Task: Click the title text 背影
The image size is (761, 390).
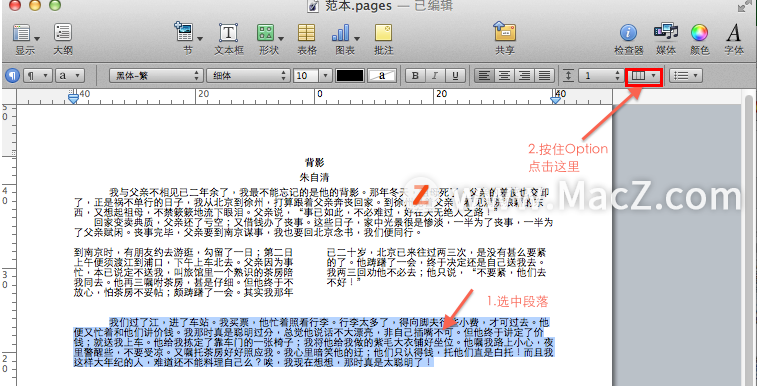Action: (314, 162)
